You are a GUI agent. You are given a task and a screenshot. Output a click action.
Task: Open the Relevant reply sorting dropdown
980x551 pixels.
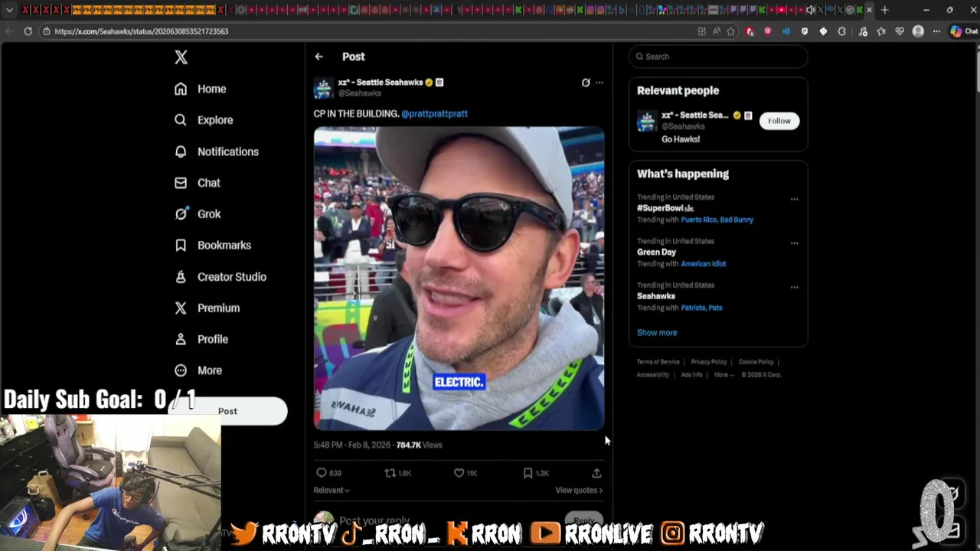pos(332,491)
